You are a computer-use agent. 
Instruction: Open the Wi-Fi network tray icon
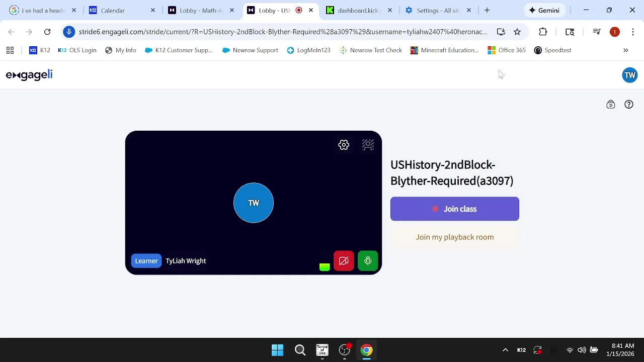tap(570, 350)
